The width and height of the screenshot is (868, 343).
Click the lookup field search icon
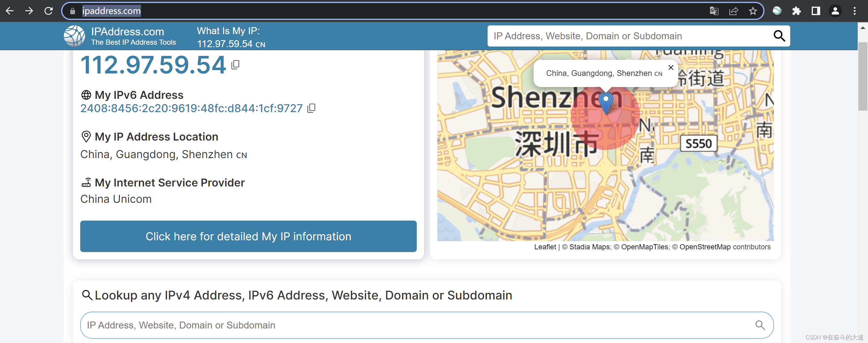click(760, 325)
